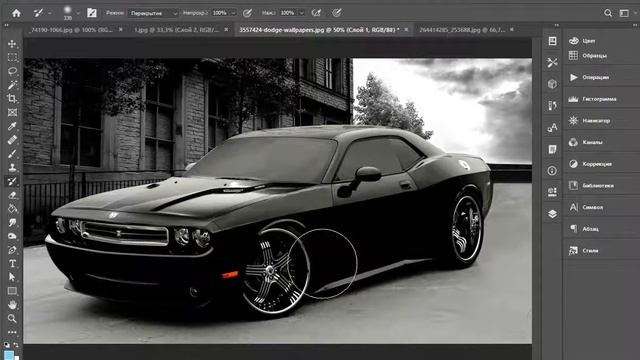Select the Frame tool

click(12, 112)
